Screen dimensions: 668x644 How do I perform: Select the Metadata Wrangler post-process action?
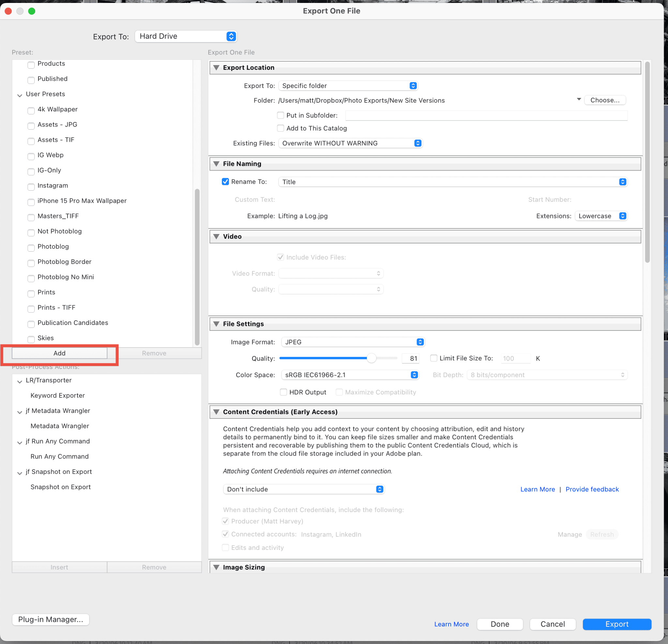pyautogui.click(x=60, y=426)
